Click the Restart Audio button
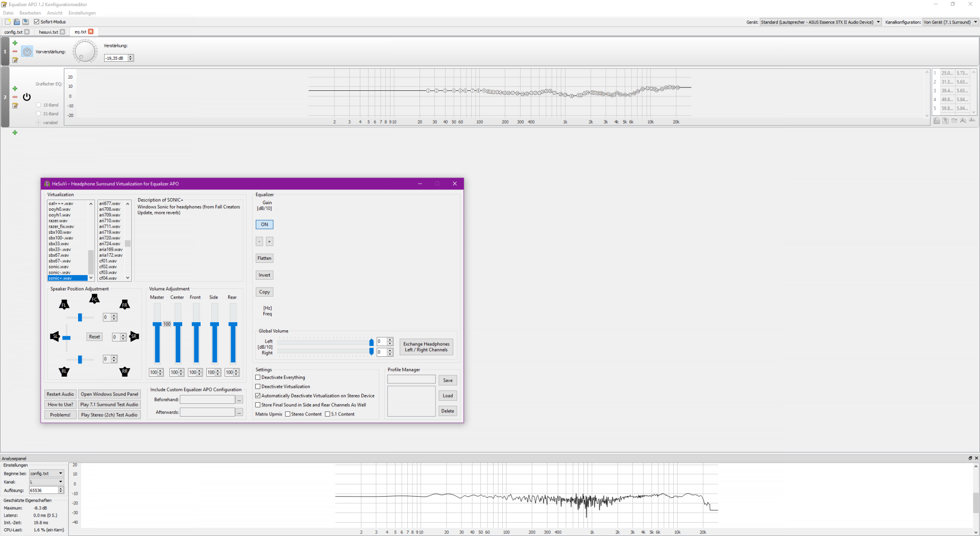The image size is (980, 536). point(60,395)
